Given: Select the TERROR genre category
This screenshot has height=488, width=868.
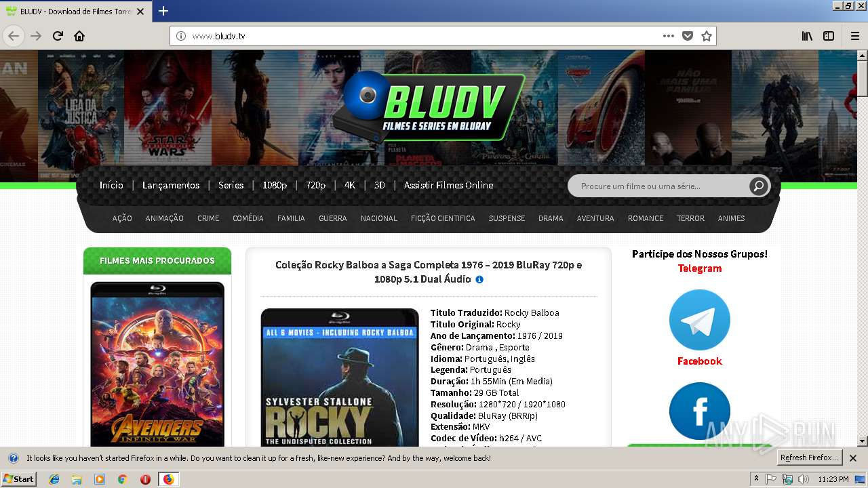Looking at the screenshot, I should tap(690, 218).
